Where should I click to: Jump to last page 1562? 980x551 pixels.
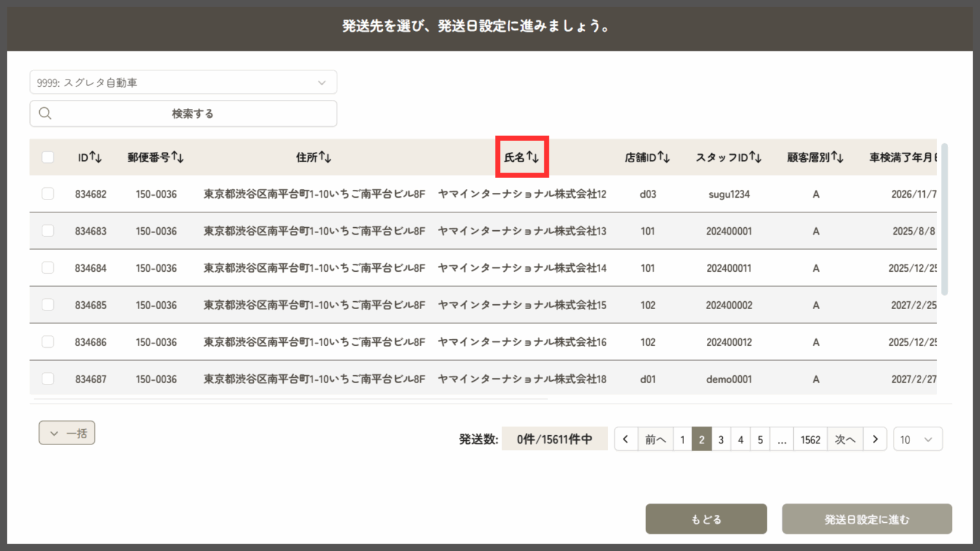pyautogui.click(x=810, y=439)
